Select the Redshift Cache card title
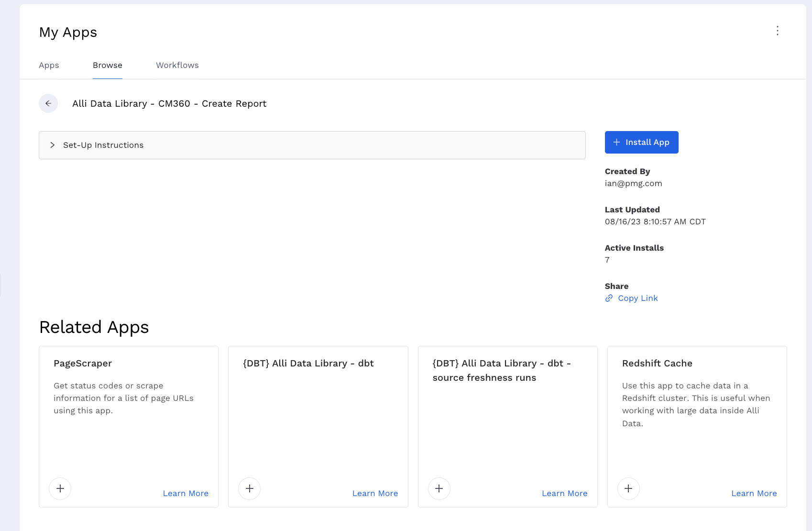 click(x=657, y=363)
